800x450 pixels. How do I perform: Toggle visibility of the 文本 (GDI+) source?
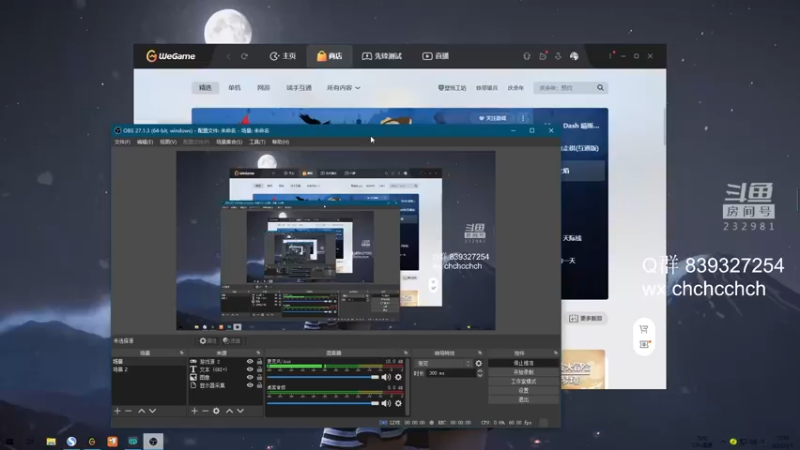point(250,369)
